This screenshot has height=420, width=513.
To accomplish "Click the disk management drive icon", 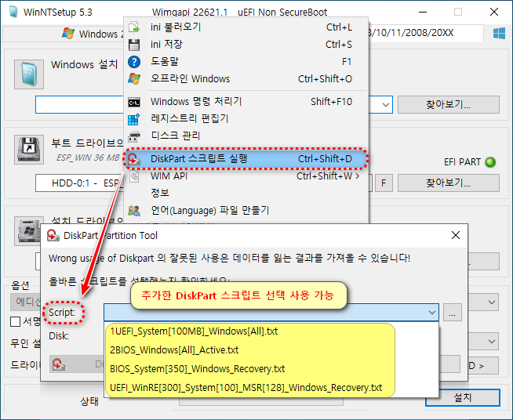I will [134, 136].
